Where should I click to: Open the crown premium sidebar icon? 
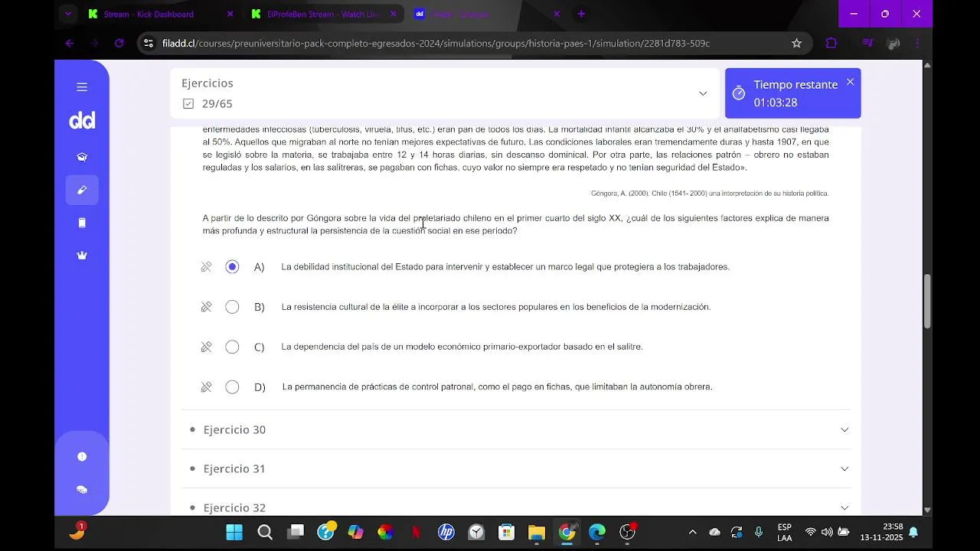82,256
